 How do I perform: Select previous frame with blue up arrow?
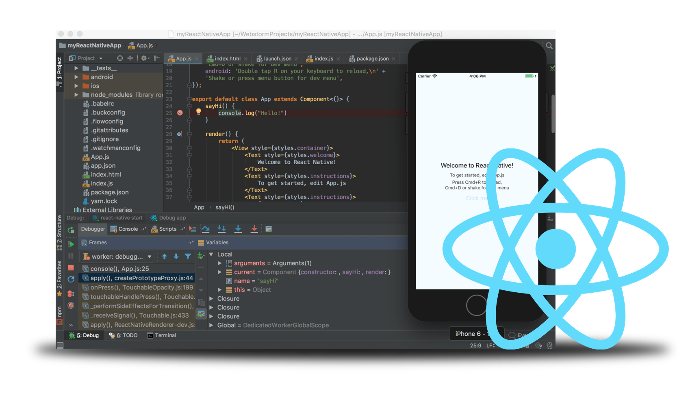[x=165, y=256]
